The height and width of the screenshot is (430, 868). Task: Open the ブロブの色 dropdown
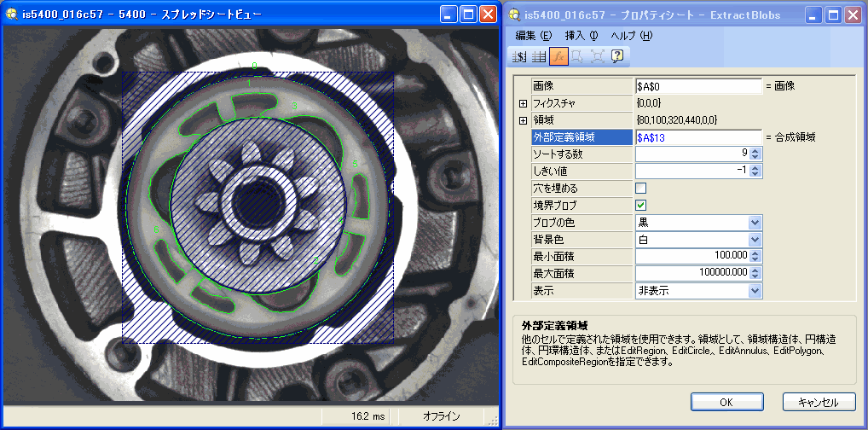754,222
